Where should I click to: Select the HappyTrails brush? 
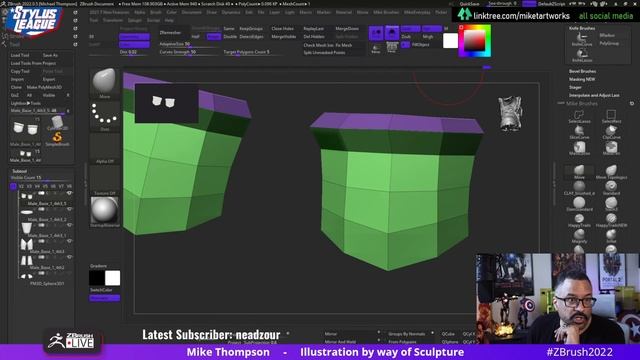(579, 220)
